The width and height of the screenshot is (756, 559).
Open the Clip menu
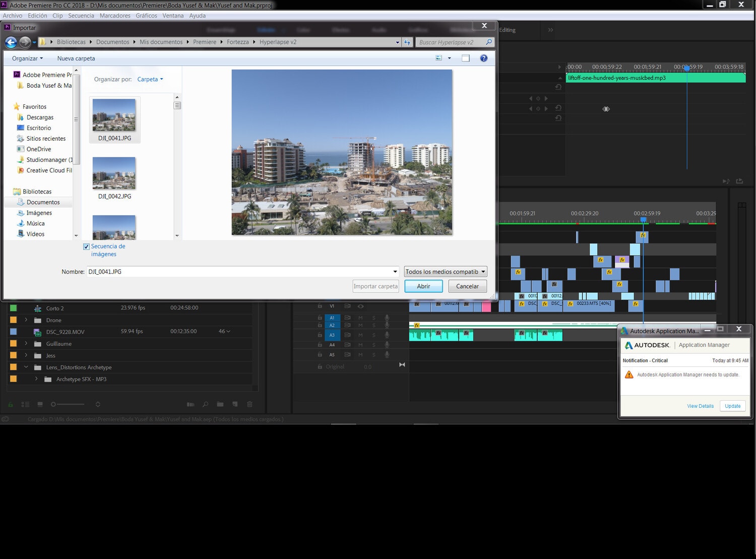pyautogui.click(x=57, y=16)
